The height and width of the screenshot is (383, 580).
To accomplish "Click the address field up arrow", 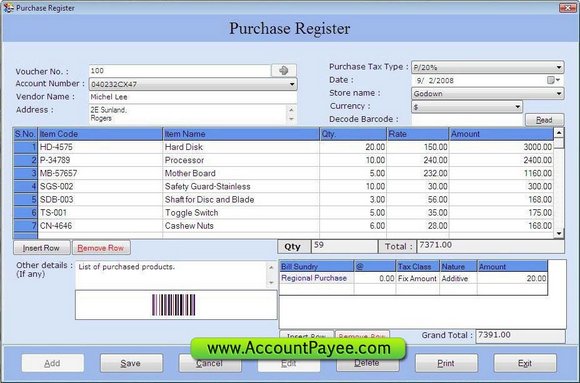I will click(x=291, y=110).
